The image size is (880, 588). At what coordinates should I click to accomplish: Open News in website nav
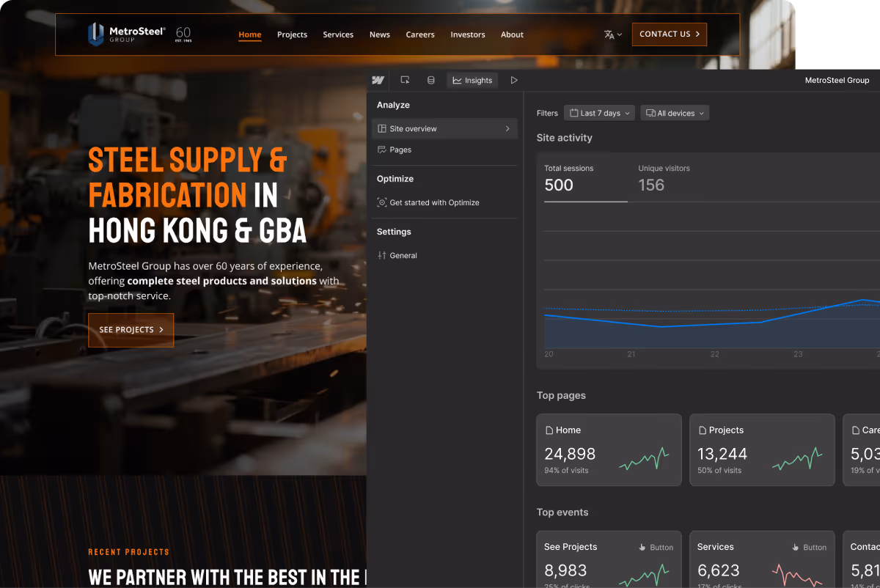click(380, 34)
